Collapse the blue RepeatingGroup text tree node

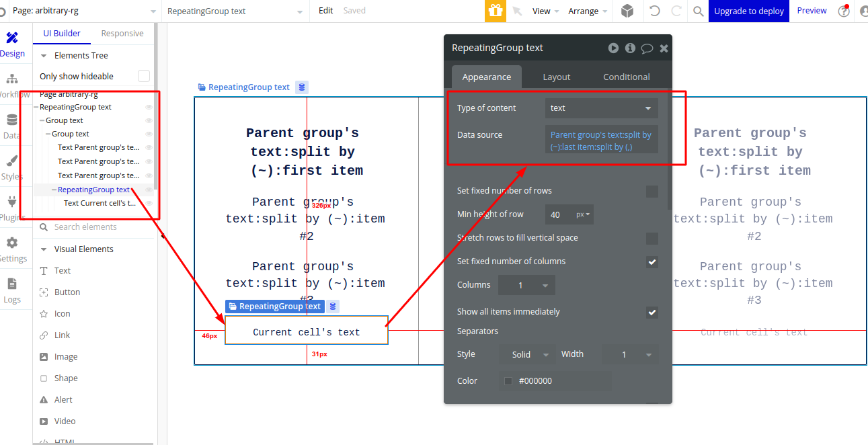tap(54, 190)
